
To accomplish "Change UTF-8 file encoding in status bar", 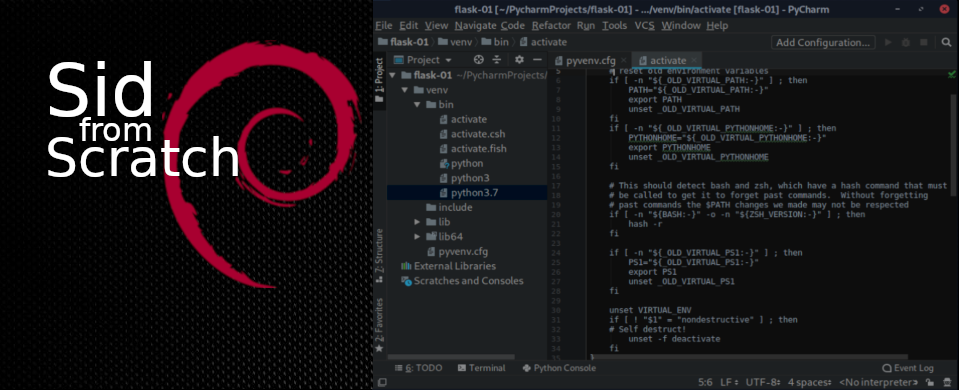I will (x=763, y=383).
